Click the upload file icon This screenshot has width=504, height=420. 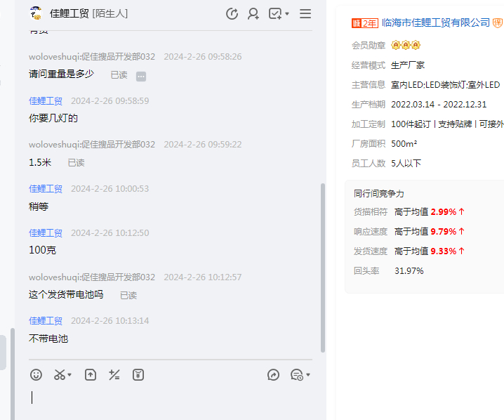pos(91,375)
